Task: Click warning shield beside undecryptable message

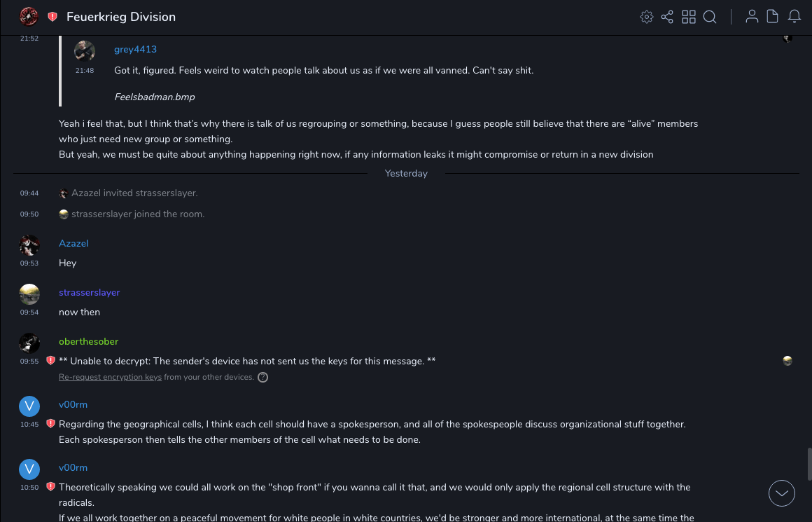Action: [x=50, y=361]
